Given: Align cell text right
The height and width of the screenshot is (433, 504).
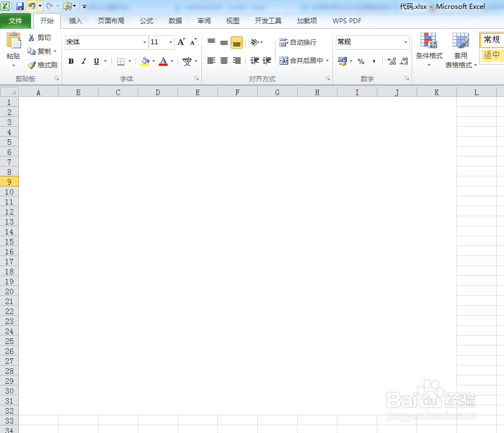Looking at the screenshot, I should (x=237, y=61).
